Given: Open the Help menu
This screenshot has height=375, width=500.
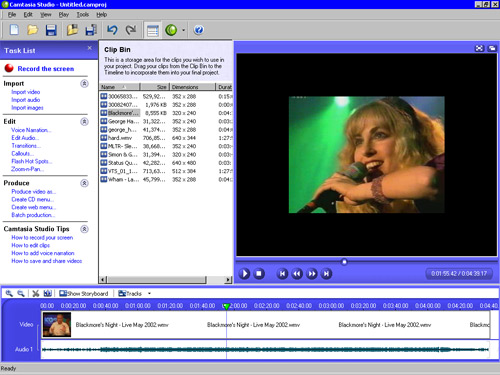Looking at the screenshot, I should point(102,15).
